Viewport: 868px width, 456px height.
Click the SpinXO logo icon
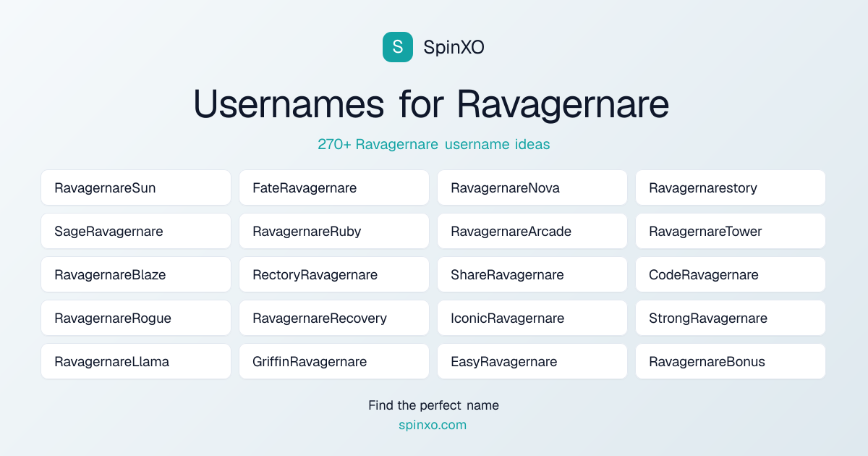coord(398,47)
